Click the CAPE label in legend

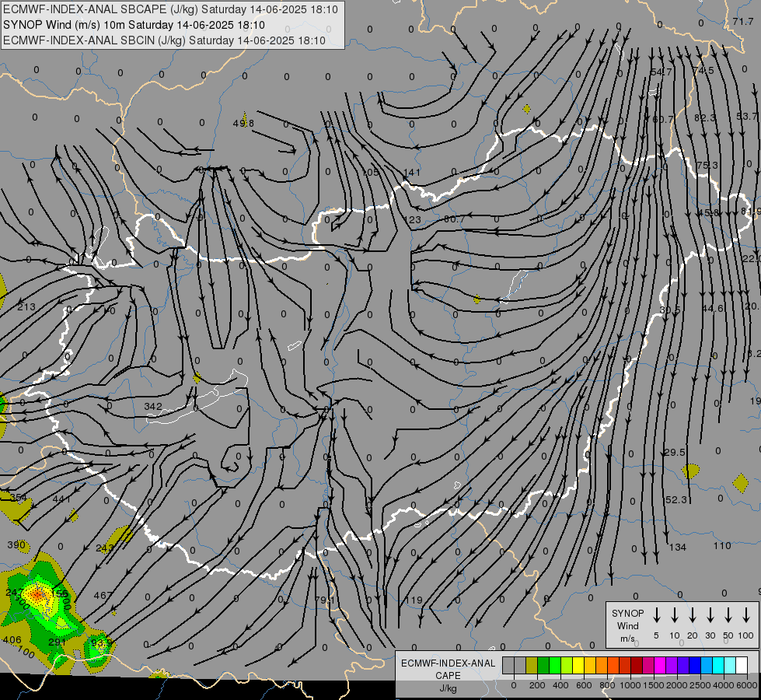pos(448,675)
